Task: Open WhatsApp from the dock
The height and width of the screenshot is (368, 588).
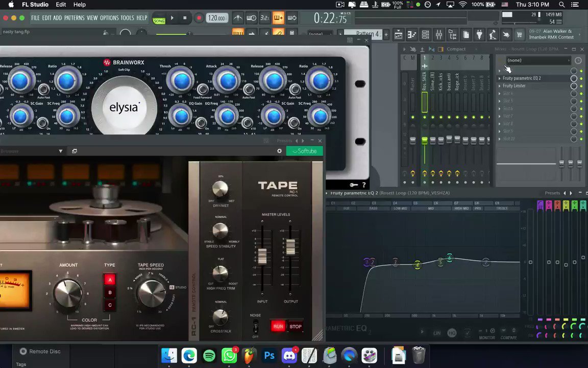Action: pos(229,355)
